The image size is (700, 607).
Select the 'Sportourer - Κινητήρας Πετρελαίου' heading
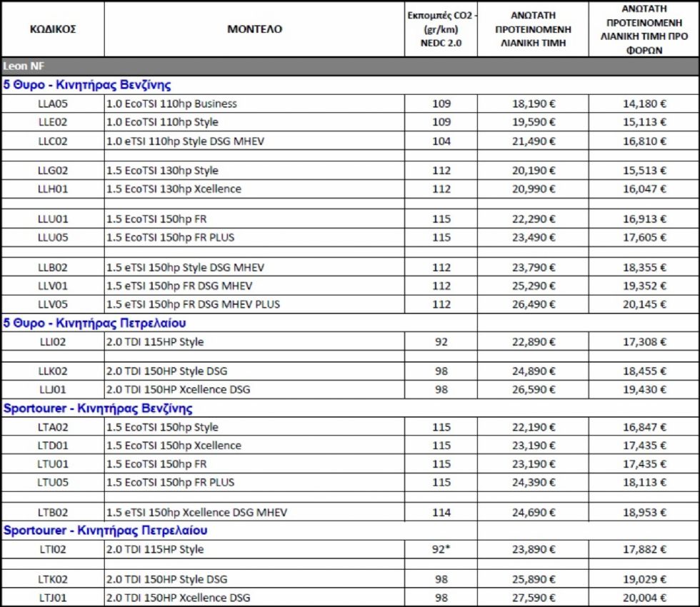click(106, 530)
